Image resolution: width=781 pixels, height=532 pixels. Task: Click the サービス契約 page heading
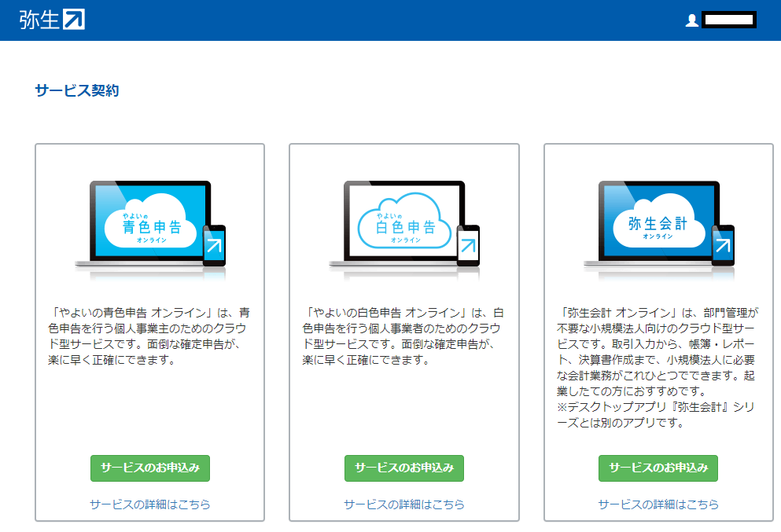coord(77,90)
